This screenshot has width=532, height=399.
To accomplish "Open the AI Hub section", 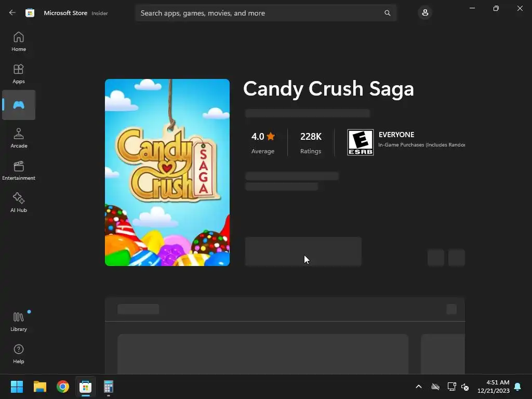I will pyautogui.click(x=19, y=202).
